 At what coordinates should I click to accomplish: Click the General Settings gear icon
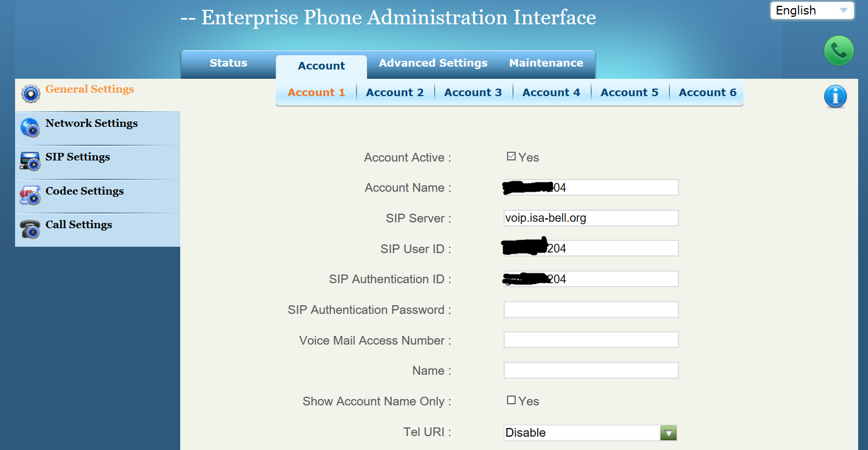click(30, 93)
